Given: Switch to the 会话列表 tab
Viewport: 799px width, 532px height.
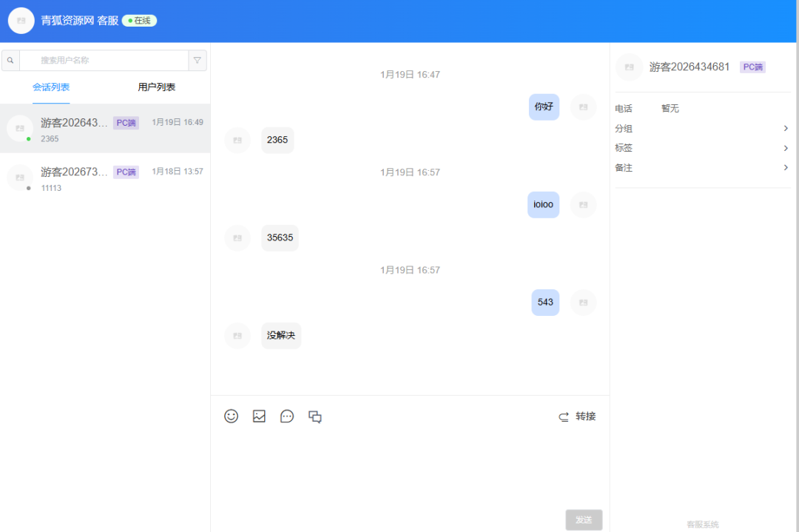Looking at the screenshot, I should (x=51, y=87).
